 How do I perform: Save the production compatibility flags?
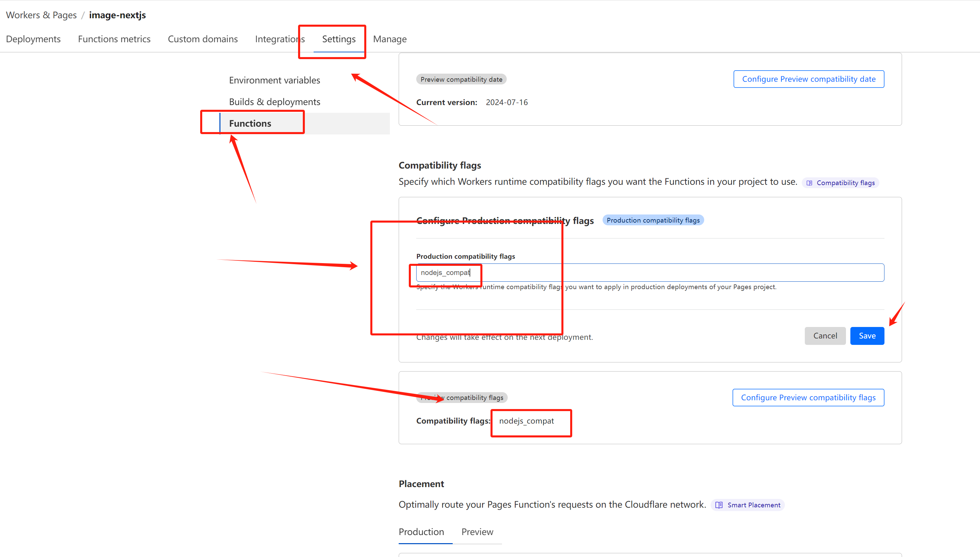click(x=867, y=335)
